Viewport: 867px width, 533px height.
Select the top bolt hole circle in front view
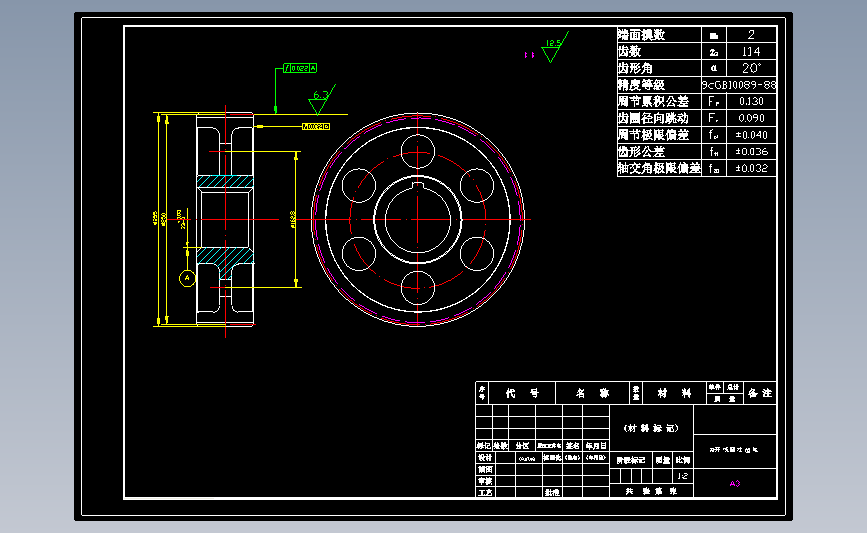pyautogui.click(x=417, y=151)
